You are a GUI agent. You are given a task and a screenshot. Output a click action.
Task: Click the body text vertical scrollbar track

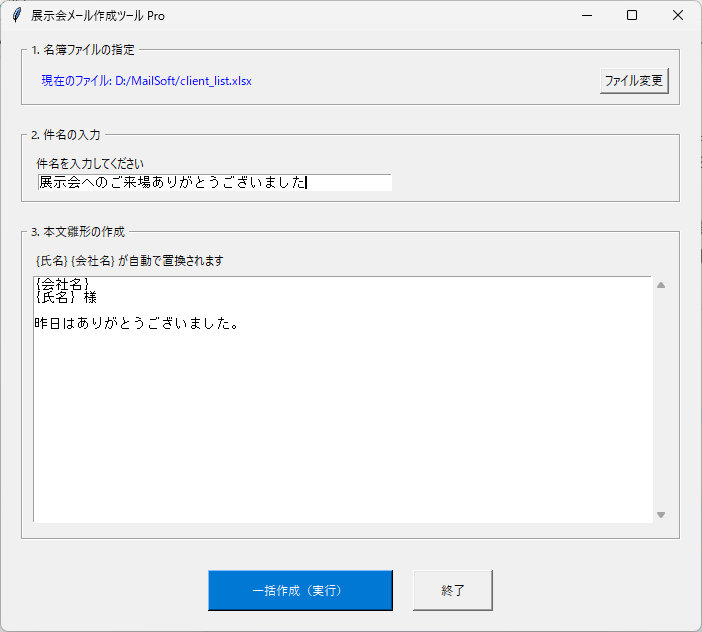[660, 400]
